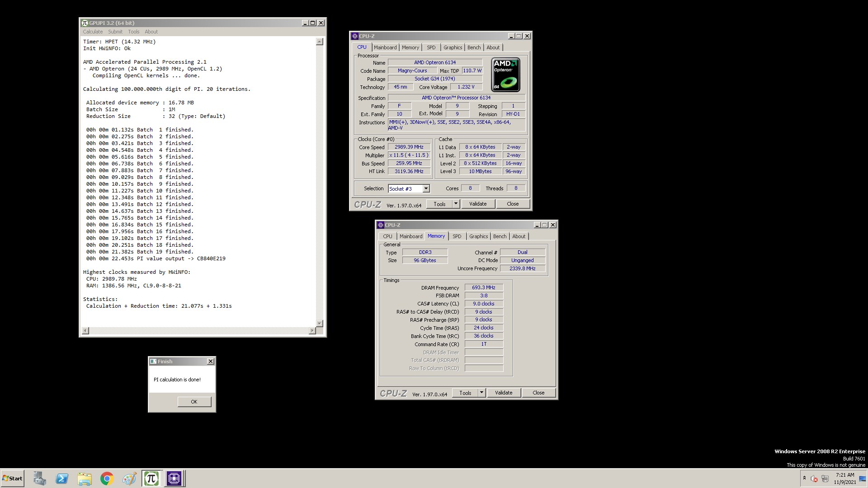Switch to SPD tab in CPU-Z CPU window

point(431,47)
